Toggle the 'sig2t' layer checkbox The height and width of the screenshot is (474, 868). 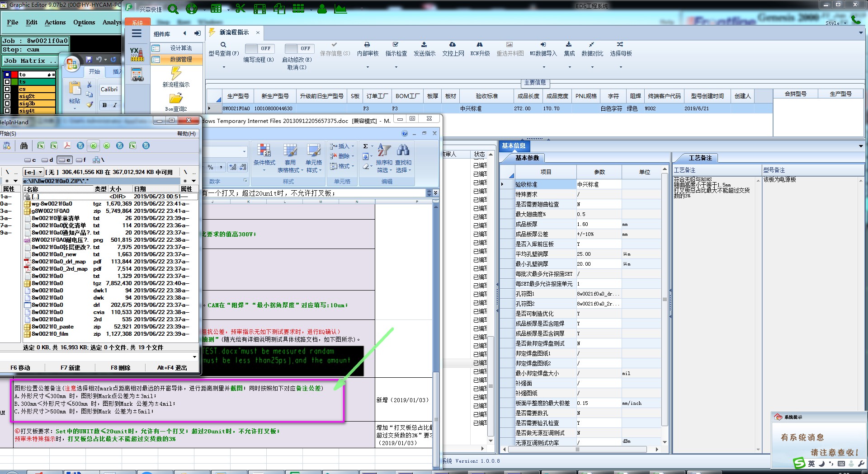pos(7,96)
